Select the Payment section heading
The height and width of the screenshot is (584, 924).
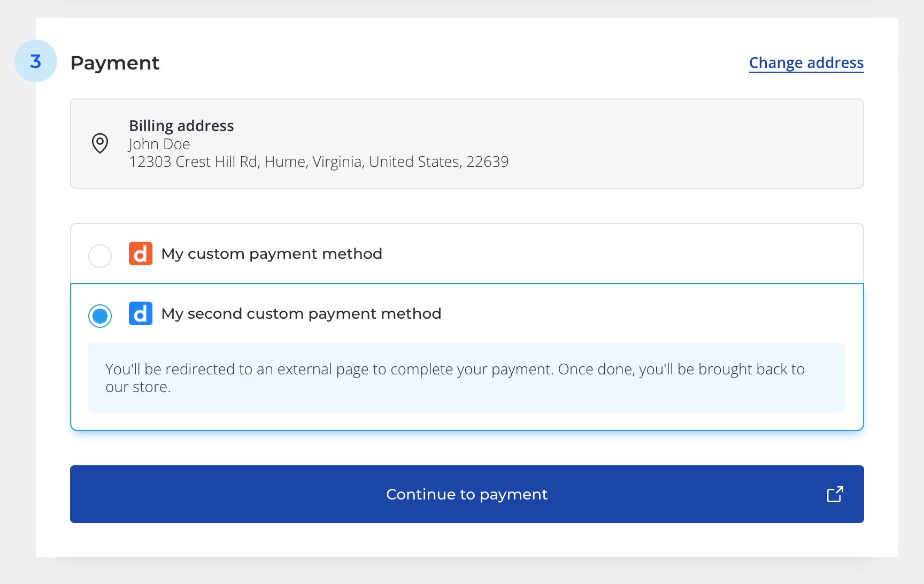[x=114, y=63]
